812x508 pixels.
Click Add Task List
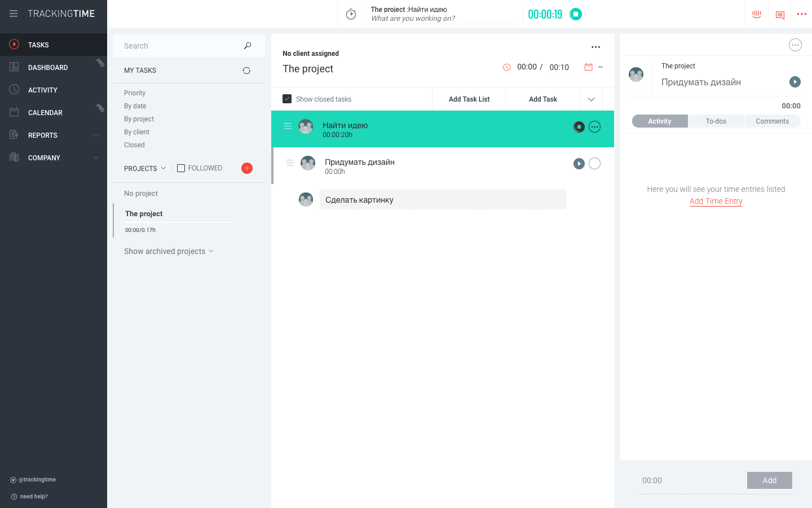469,99
